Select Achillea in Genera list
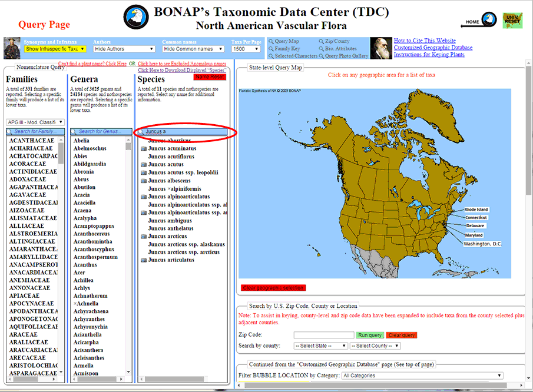The image size is (533, 392). pyautogui.click(x=83, y=280)
